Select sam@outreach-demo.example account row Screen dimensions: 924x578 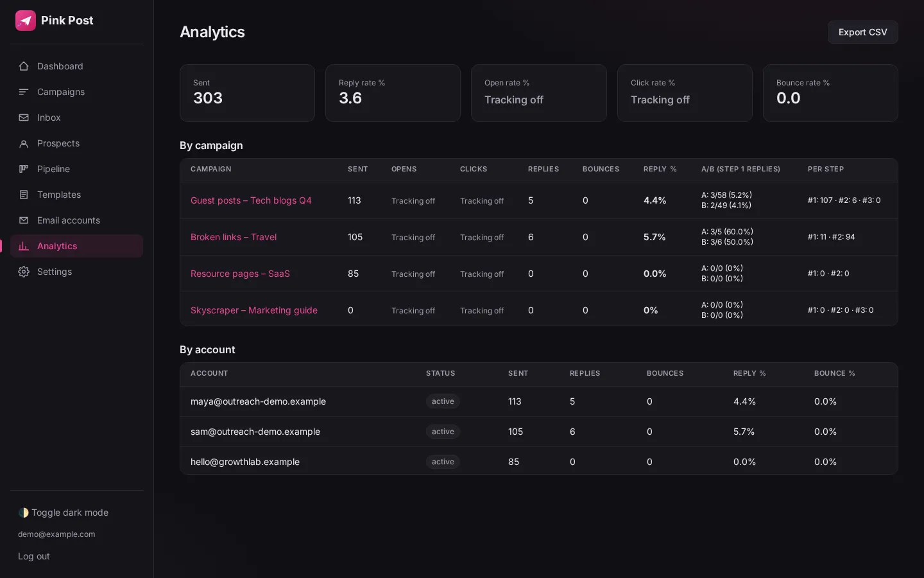coord(539,432)
